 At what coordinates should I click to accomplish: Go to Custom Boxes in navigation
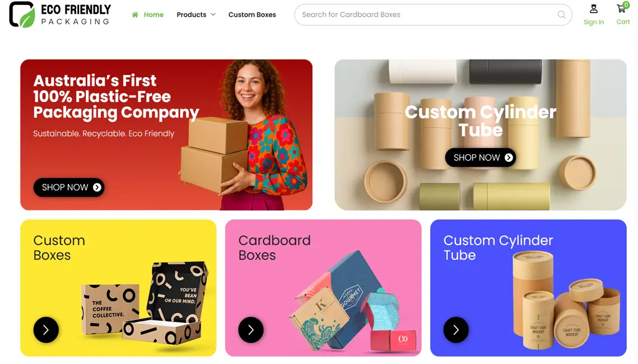[252, 15]
